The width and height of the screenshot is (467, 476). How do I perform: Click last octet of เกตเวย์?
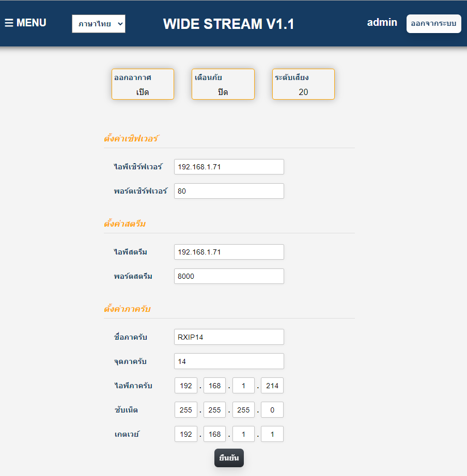pyautogui.click(x=272, y=434)
